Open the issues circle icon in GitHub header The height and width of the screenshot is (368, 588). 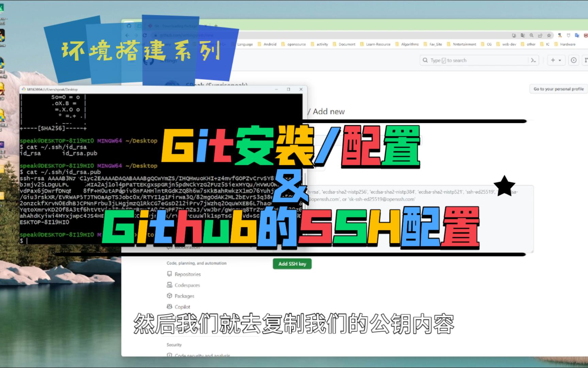click(574, 60)
